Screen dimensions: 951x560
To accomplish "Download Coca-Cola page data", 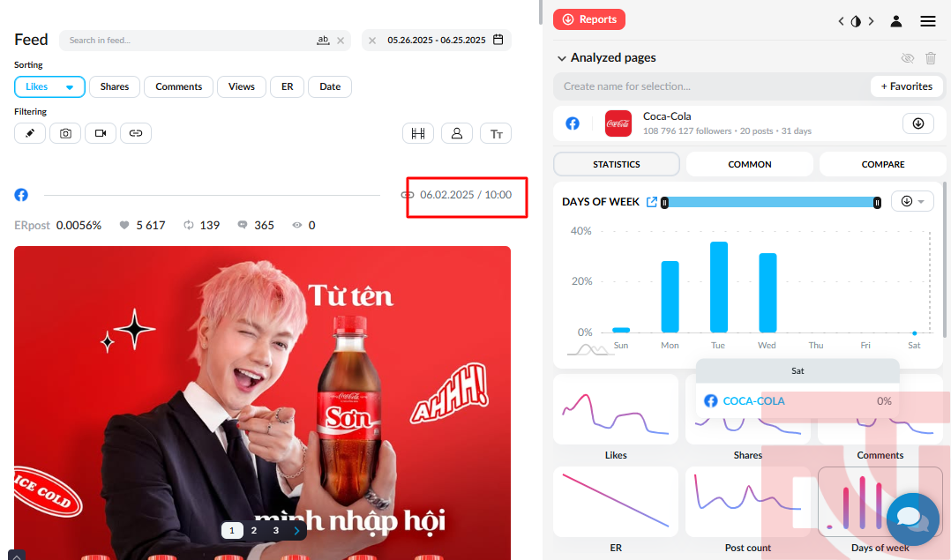I will point(918,123).
